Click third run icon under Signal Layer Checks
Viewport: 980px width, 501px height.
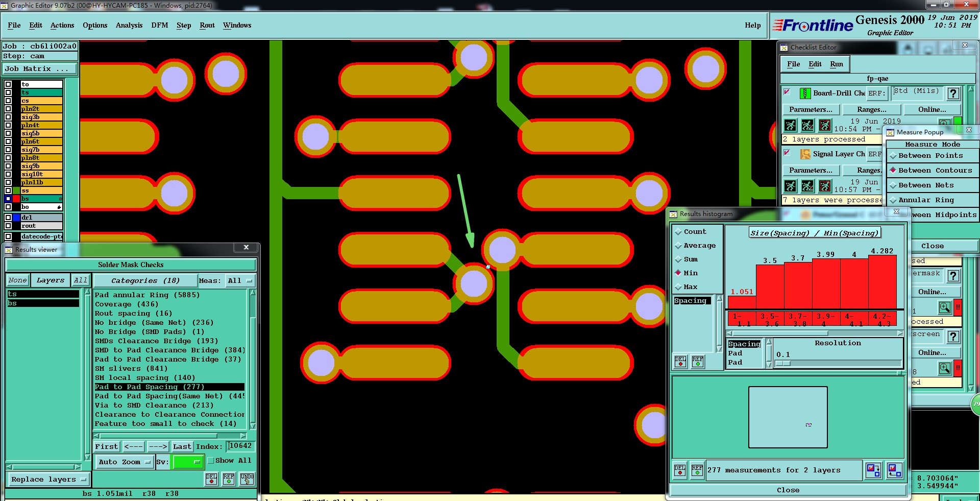[825, 186]
